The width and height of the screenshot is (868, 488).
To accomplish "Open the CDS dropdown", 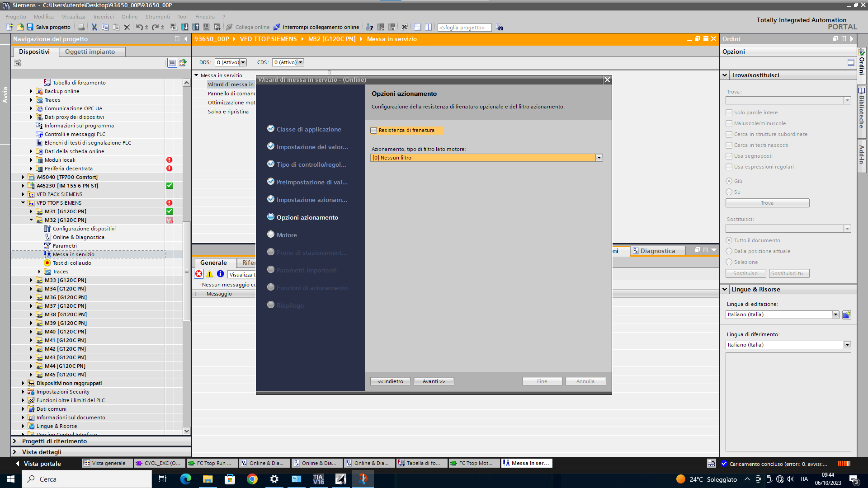I will (301, 62).
